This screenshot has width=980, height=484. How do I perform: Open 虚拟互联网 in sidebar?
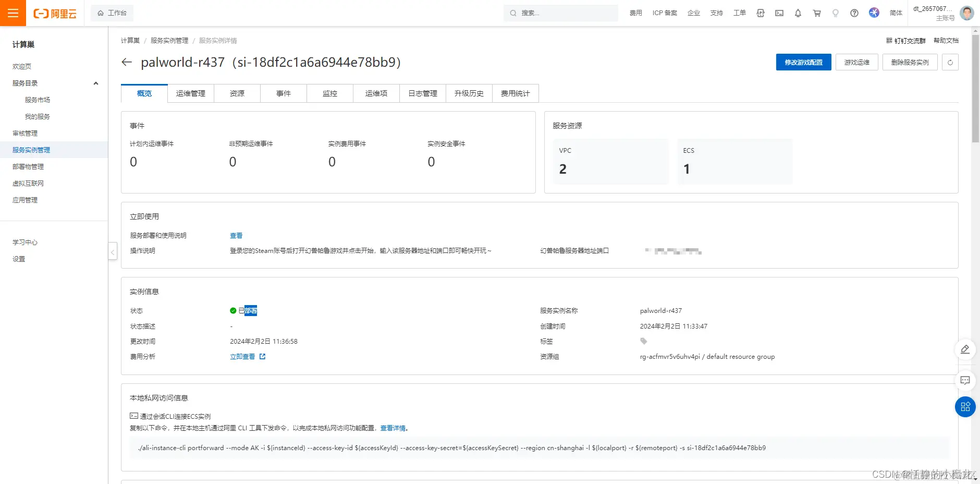point(28,183)
